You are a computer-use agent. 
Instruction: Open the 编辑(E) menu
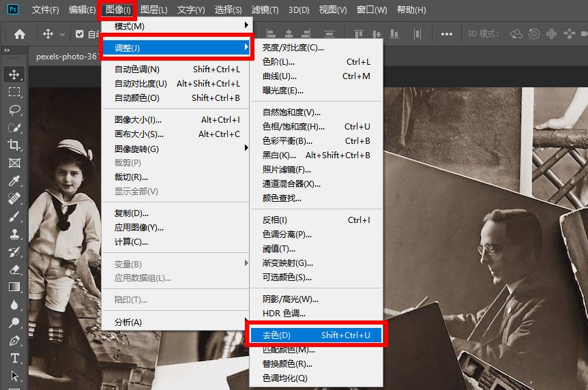tap(83, 10)
